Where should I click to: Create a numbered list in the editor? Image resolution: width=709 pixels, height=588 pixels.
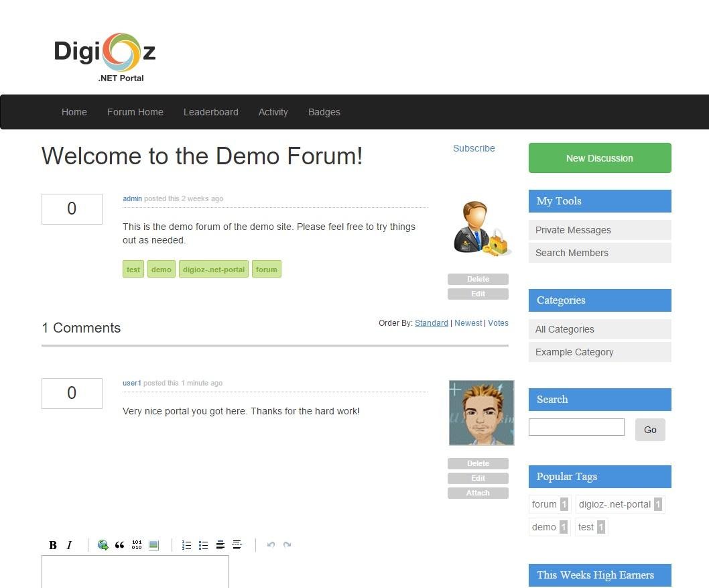186,545
